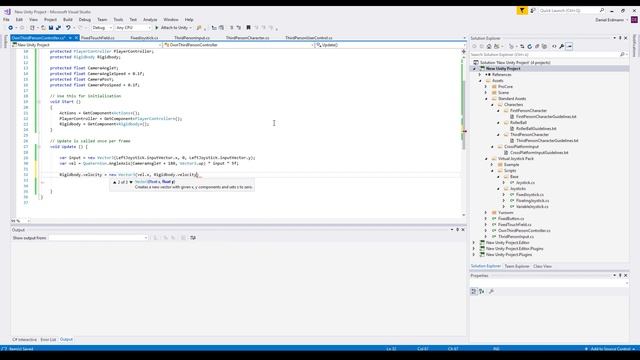The width and height of the screenshot is (640, 360).
Task: Click Toggle Word Wrap icon in Output
Action: click(x=193, y=238)
